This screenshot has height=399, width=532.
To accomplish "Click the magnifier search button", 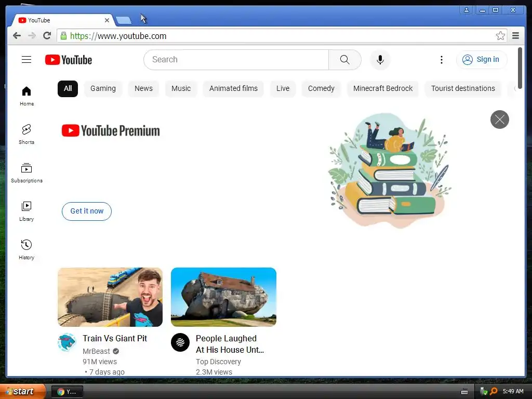I will 345,60.
